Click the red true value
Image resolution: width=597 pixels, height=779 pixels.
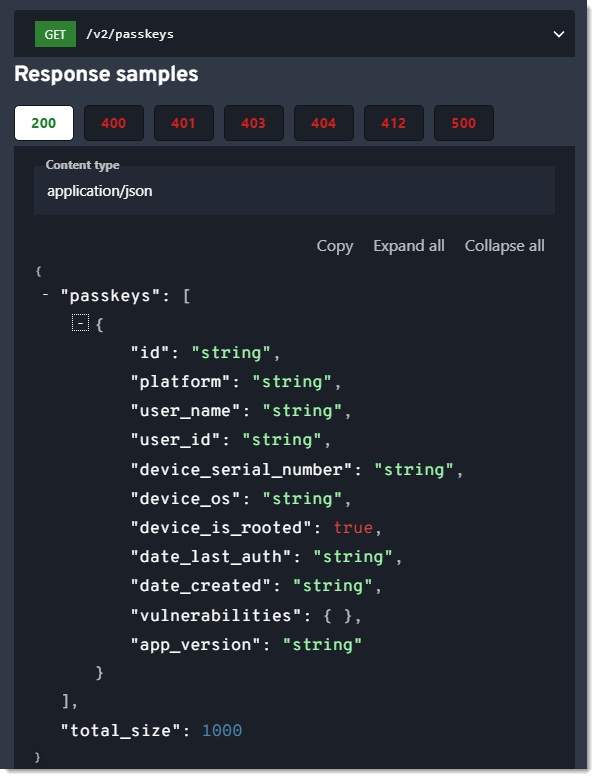[353, 528]
